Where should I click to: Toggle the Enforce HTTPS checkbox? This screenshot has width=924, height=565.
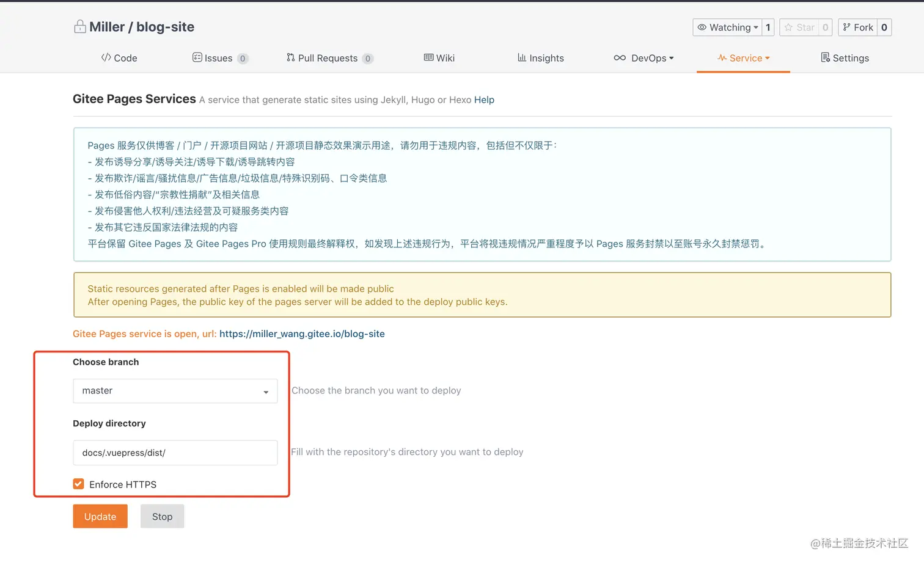78,484
